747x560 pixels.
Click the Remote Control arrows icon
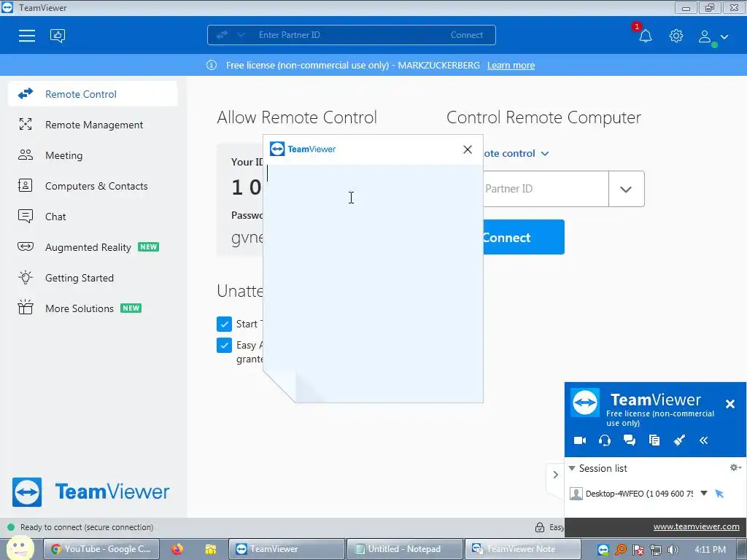(26, 94)
